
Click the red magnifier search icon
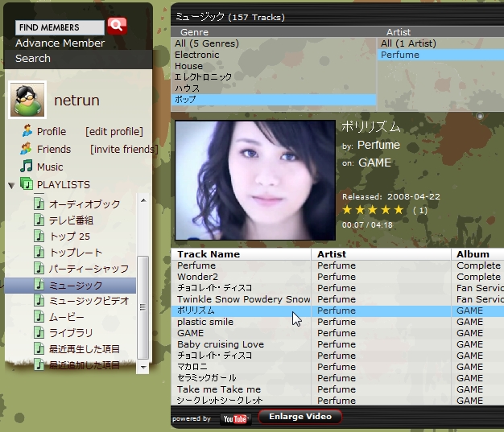click(x=117, y=26)
